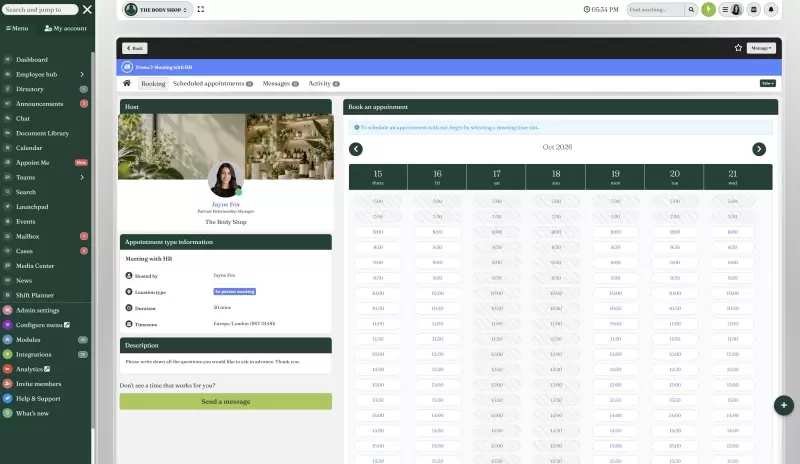800x464 pixels.
Task: Close the sidebar with the X icon
Action: click(x=87, y=9)
